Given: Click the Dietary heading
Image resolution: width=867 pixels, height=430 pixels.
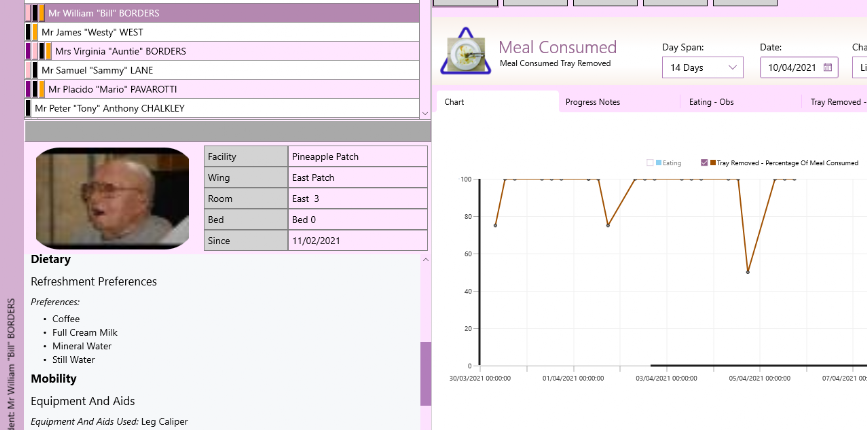Looking at the screenshot, I should pyautogui.click(x=50, y=259).
